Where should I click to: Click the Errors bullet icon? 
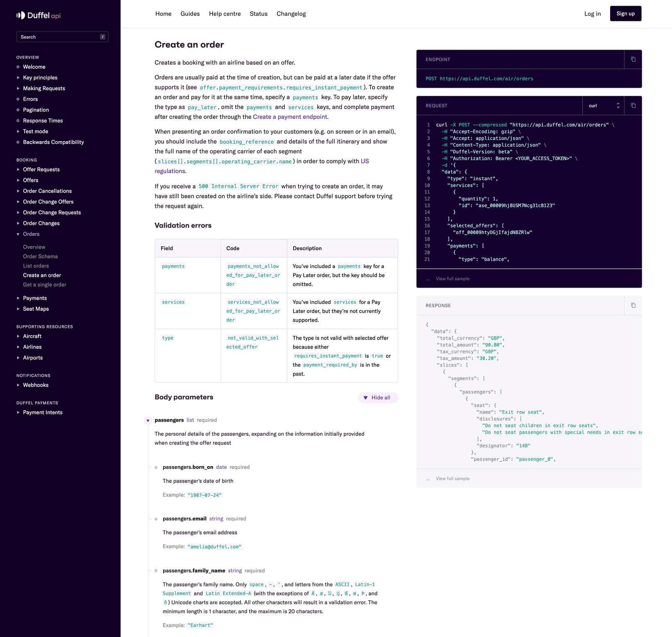(18, 99)
